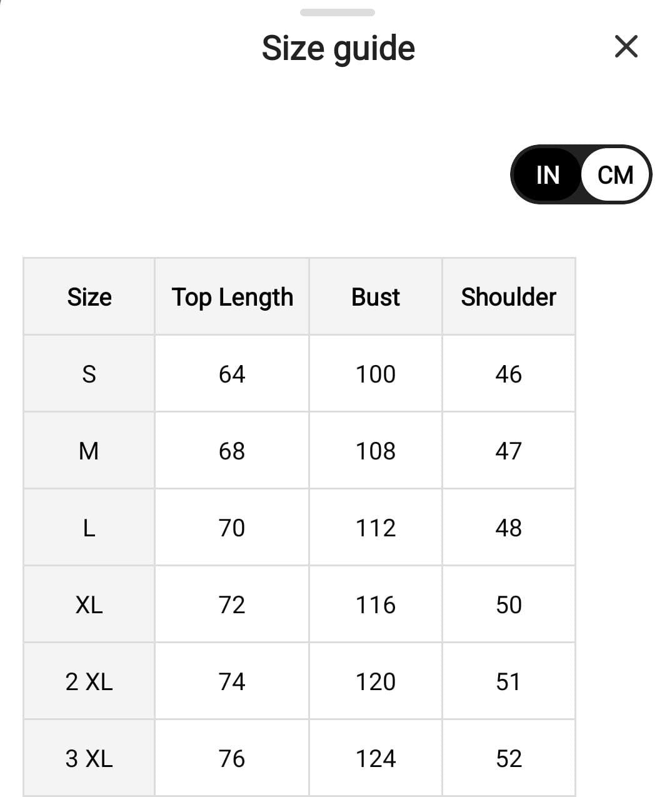The height and width of the screenshot is (797, 672).
Task: Close the Size guide panel
Action: coord(626,47)
